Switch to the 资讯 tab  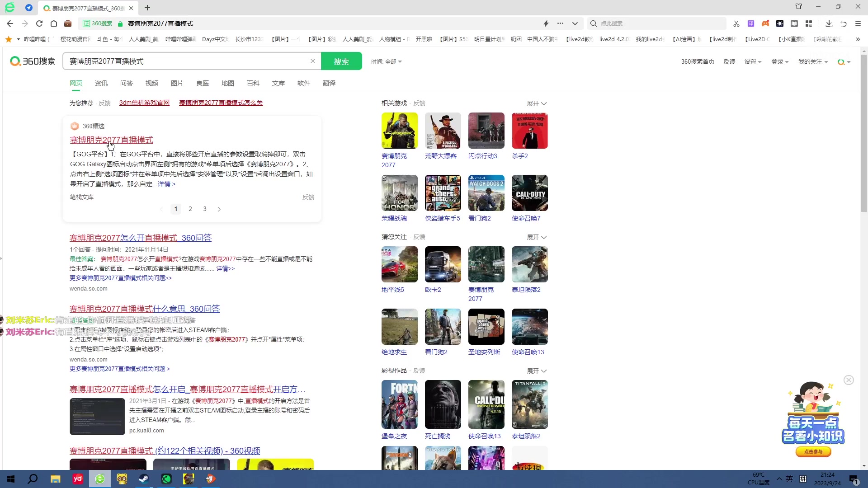pyautogui.click(x=101, y=83)
